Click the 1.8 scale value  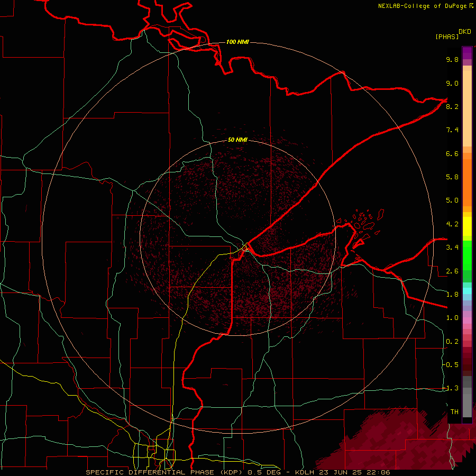[x=452, y=295]
